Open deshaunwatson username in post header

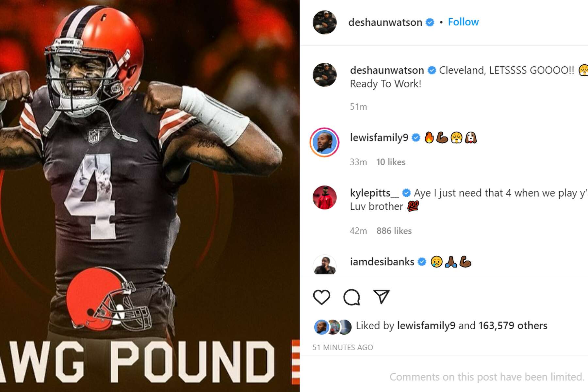[385, 22]
